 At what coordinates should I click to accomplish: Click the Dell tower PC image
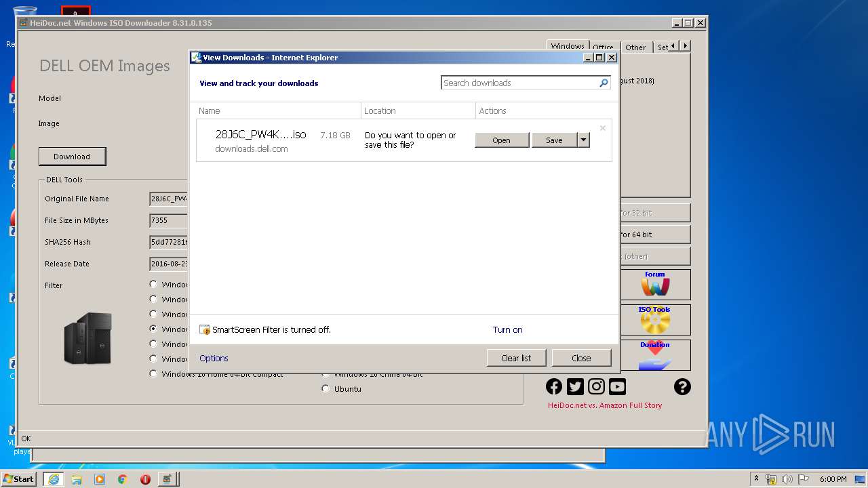88,338
